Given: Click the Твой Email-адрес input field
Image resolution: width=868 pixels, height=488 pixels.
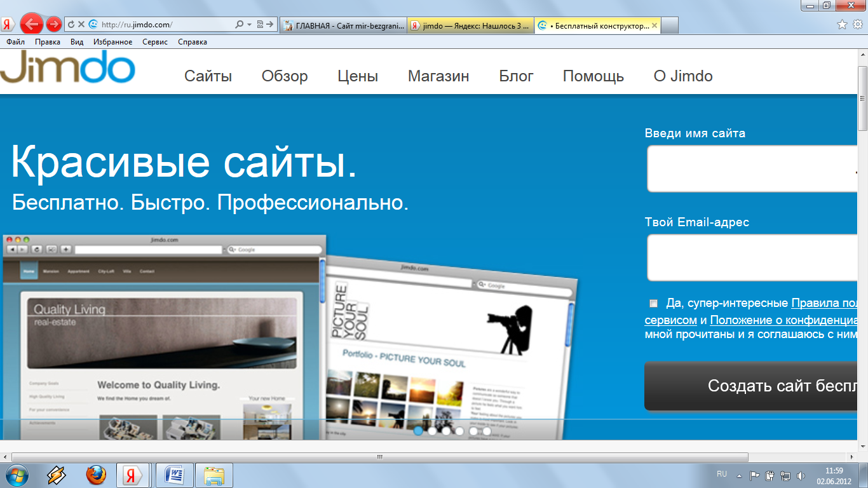Looking at the screenshot, I should 752,257.
